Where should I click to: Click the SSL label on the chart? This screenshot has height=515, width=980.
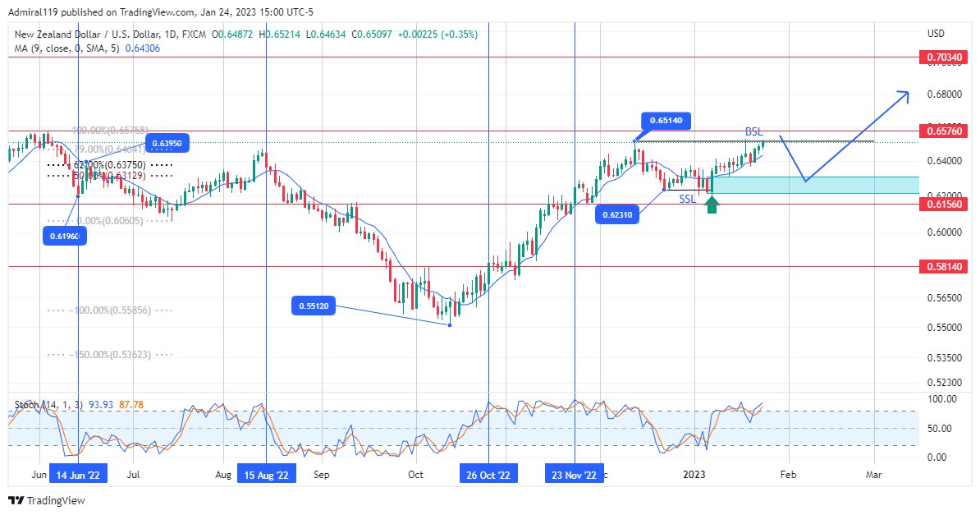pyautogui.click(x=688, y=199)
